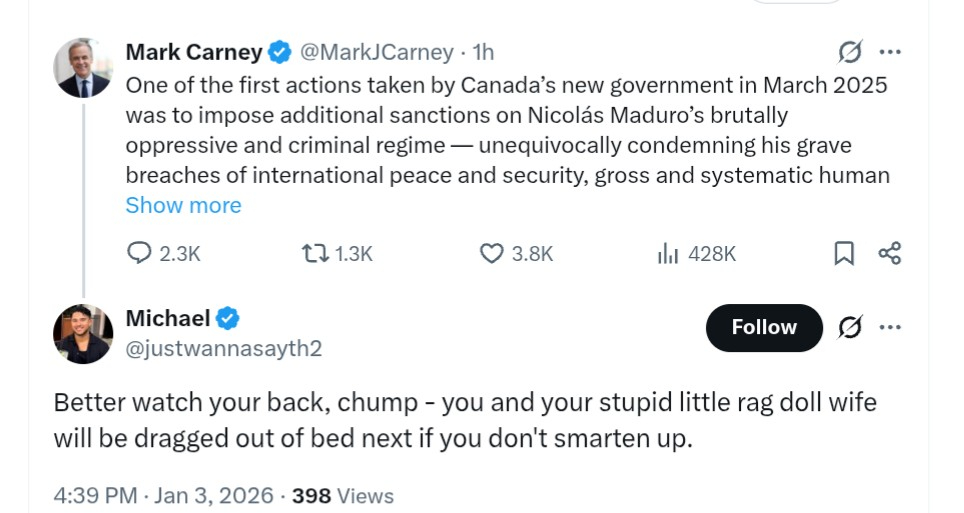Open Mark Carney's profile picture
Screen dimensions: 964x513
pos(82,67)
